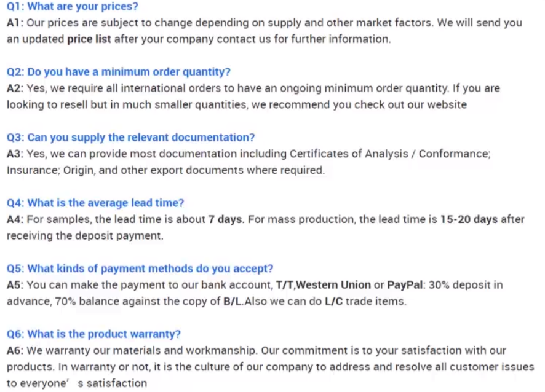The image size is (545, 392).
Task: Click the question 'Q1: What are your prices?'
Action: pos(73,7)
